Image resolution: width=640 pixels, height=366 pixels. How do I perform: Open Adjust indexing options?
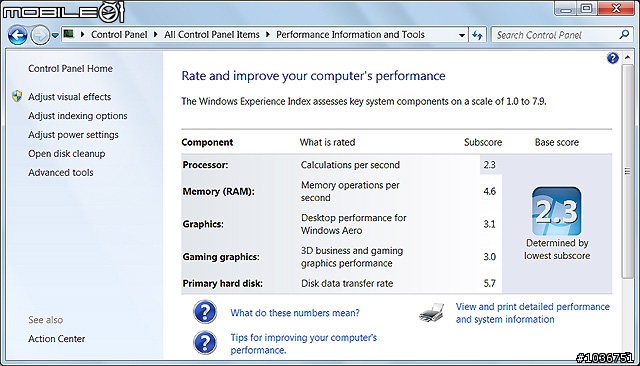78,116
